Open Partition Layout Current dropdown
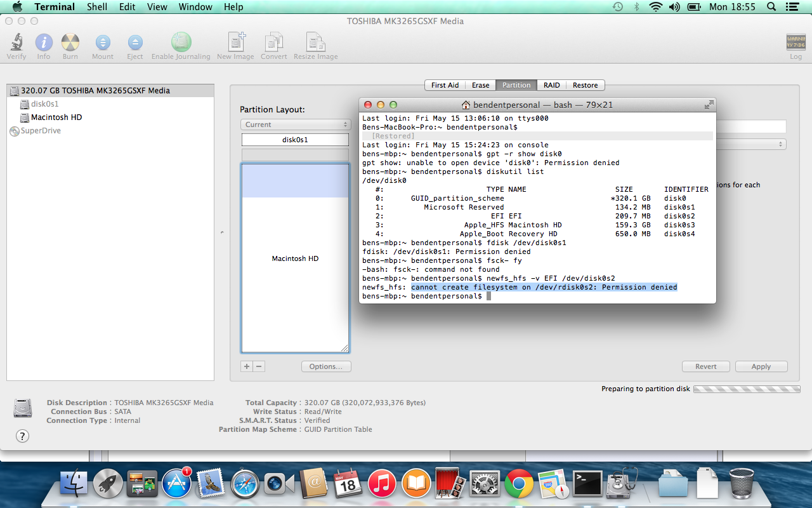Screen dimensions: 812x508 click(x=295, y=124)
